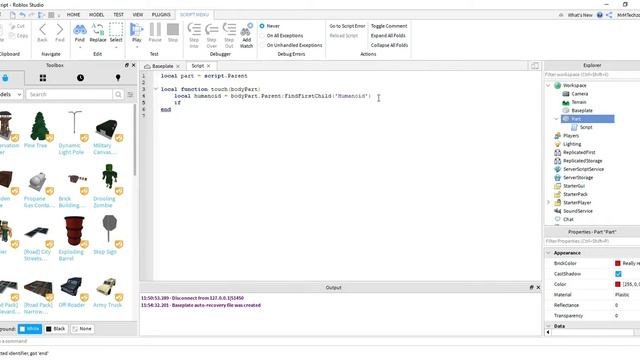Image resolution: width=640 pixels, height=360 pixels.
Task: Click the Toolbox vertical scrollbar
Action: pos(135,141)
